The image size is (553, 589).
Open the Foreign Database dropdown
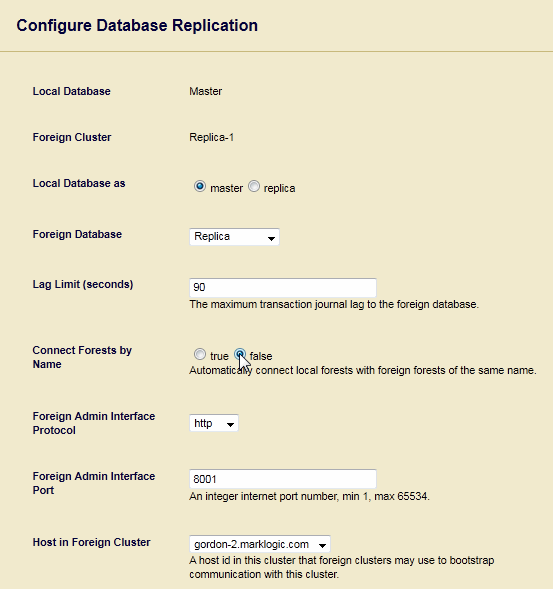(x=234, y=237)
